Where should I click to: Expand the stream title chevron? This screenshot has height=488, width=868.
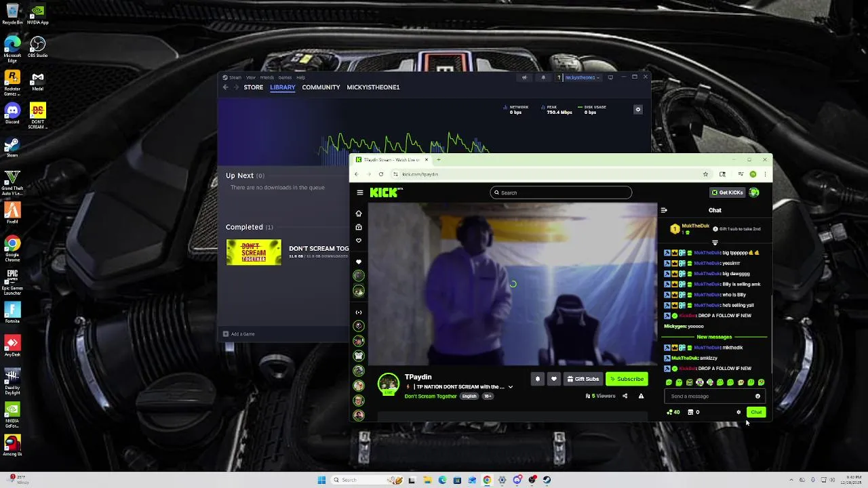(510, 387)
